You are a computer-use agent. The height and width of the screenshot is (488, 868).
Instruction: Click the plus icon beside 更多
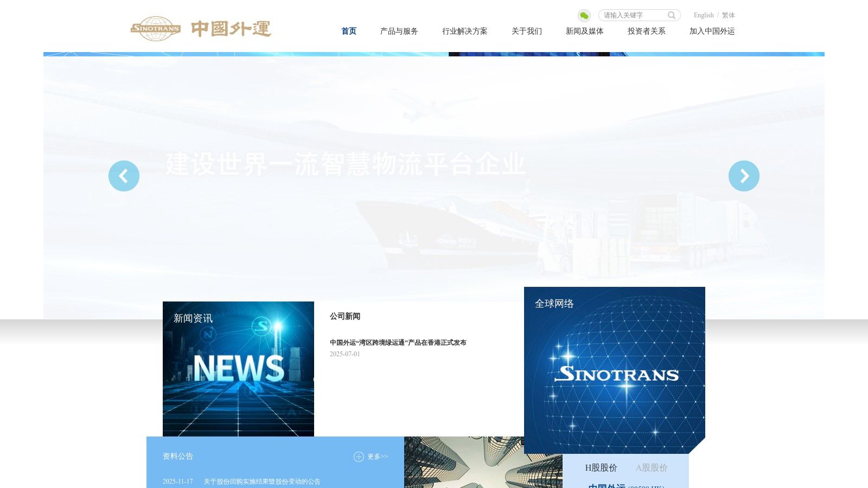(x=359, y=457)
